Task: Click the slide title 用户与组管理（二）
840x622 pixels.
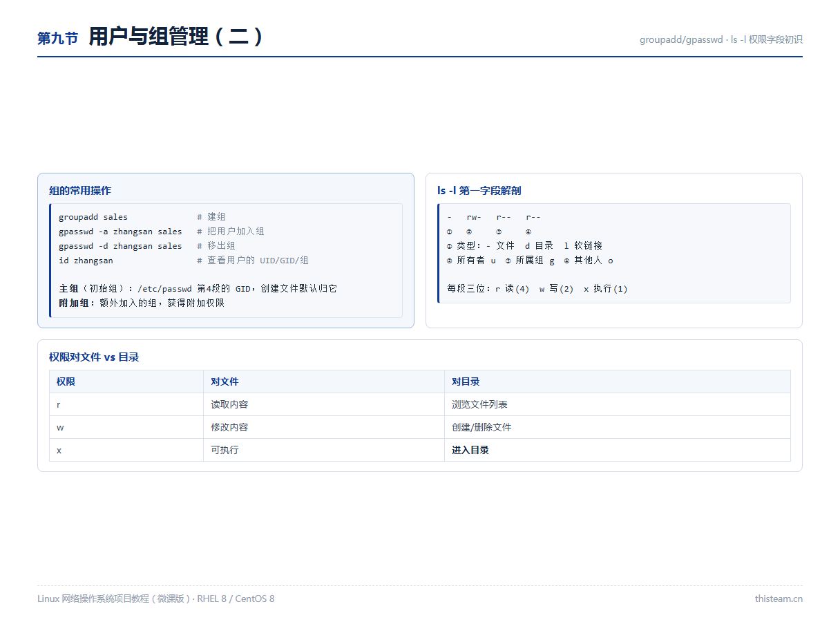Action: [177, 37]
